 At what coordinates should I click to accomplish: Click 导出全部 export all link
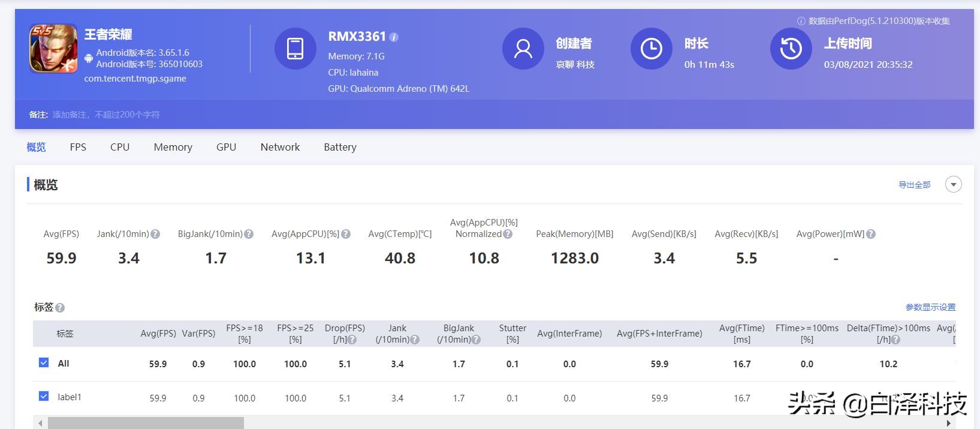914,185
